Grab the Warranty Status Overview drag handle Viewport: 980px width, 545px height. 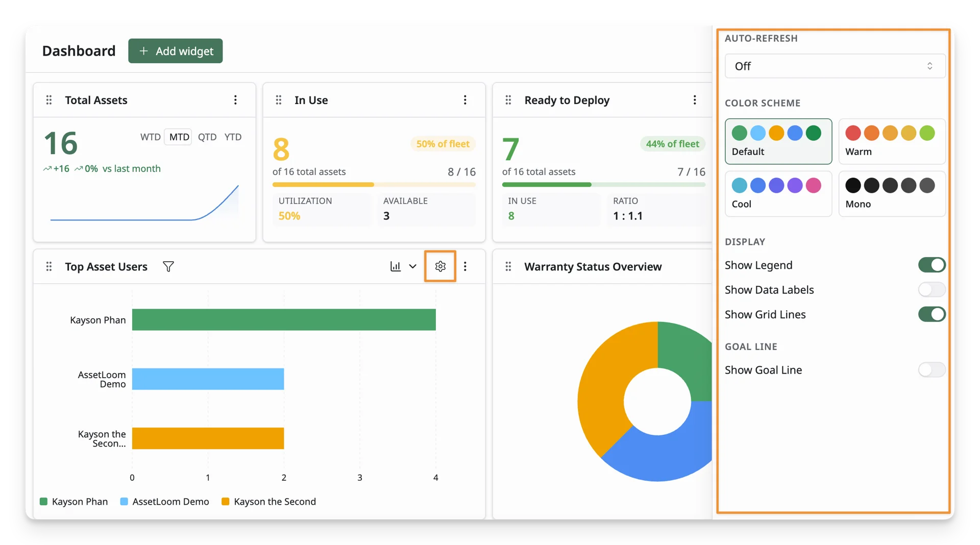[508, 266]
